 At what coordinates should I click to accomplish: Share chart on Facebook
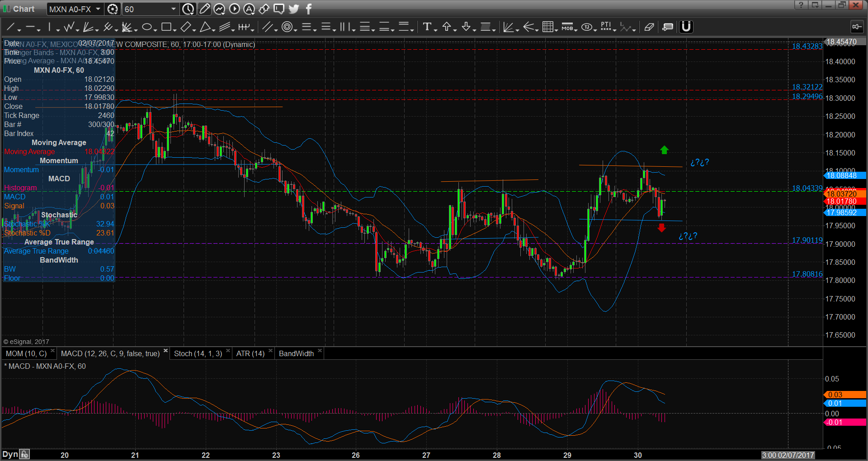pyautogui.click(x=309, y=9)
